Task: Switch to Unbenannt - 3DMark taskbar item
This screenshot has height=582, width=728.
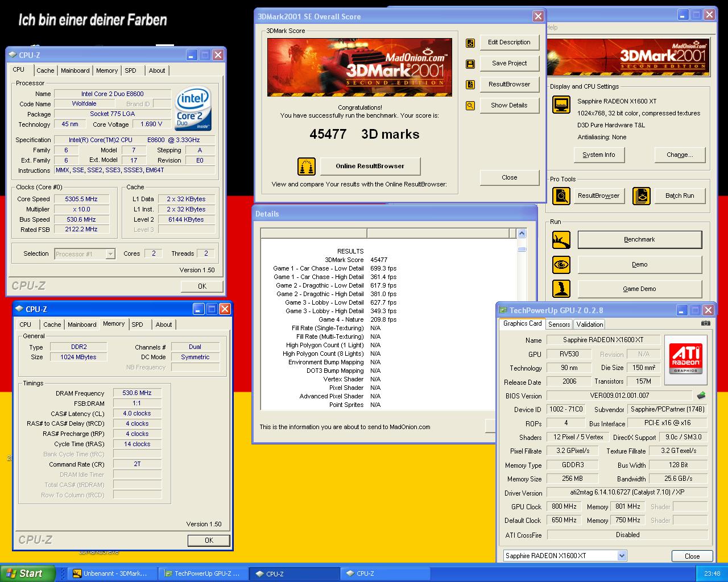Action: tap(112, 574)
